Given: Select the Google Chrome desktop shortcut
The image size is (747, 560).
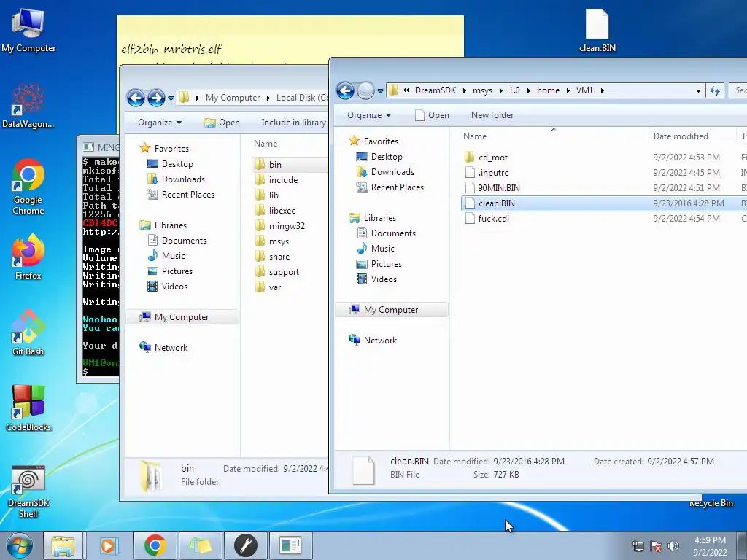Looking at the screenshot, I should tap(28, 187).
